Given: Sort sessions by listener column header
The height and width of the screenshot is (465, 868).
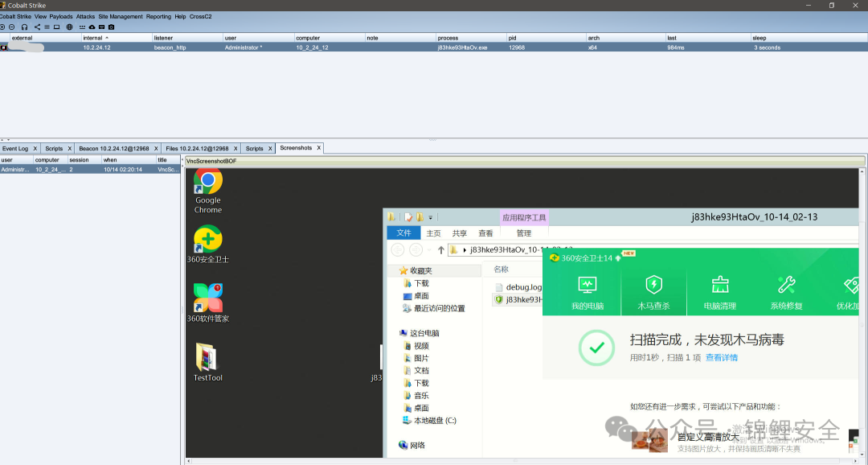Looking at the screenshot, I should pyautogui.click(x=187, y=38).
